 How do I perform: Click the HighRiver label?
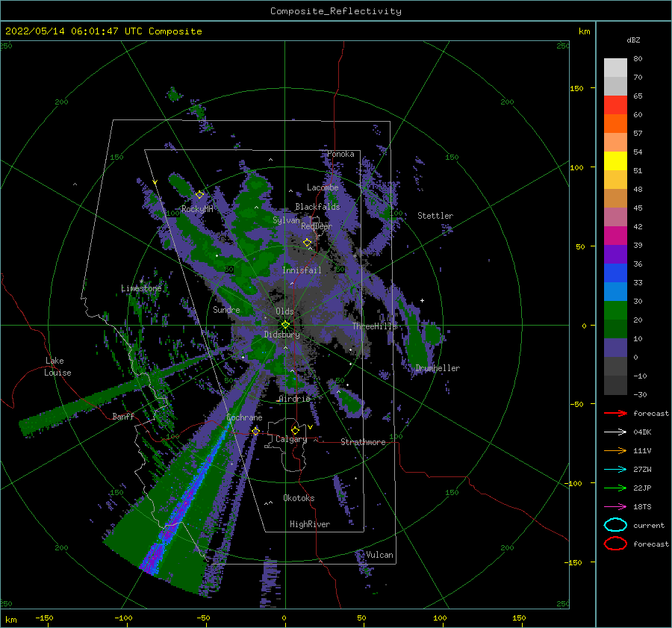tap(310, 524)
